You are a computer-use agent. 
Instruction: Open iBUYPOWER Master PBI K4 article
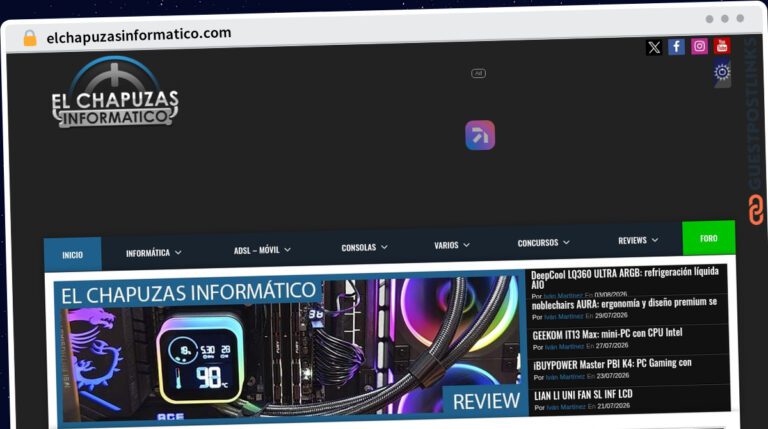coord(612,364)
